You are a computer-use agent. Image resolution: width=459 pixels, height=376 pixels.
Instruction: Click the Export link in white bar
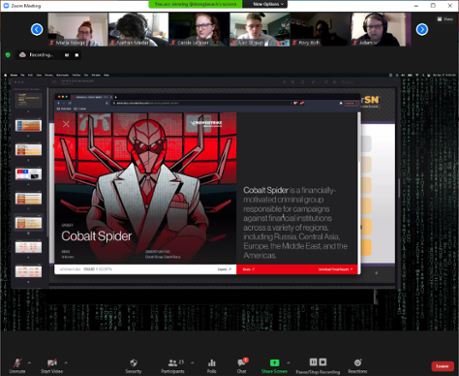point(224,269)
